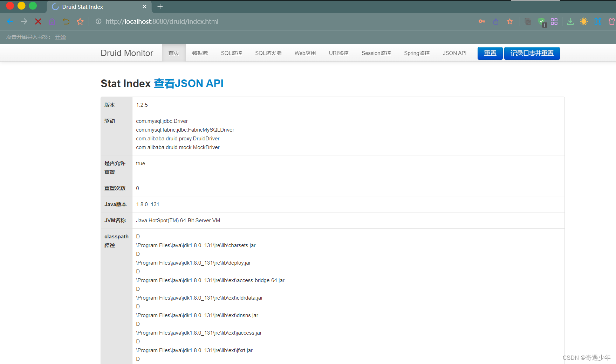Click the address bar URL
The height and width of the screenshot is (364, 616).
(162, 21)
